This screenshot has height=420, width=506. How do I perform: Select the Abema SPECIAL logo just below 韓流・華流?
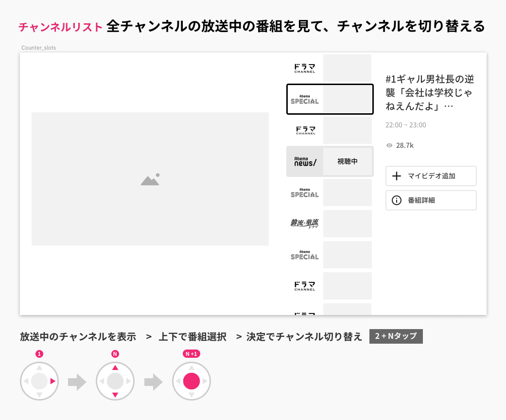point(304,255)
